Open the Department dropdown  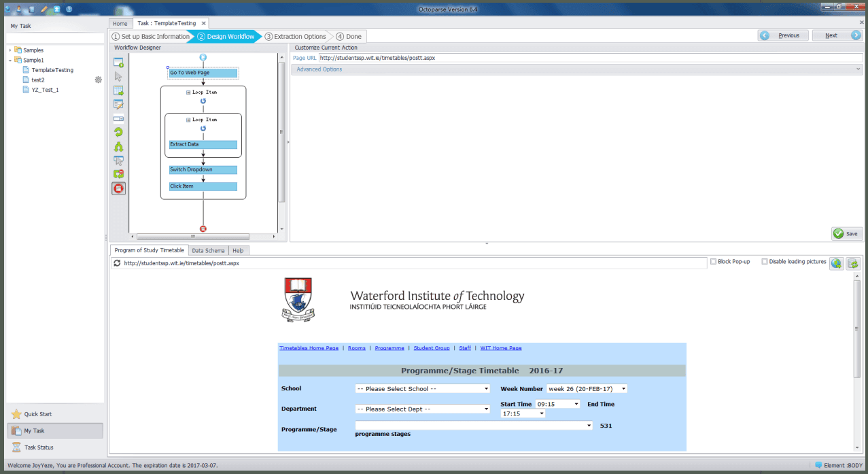pos(422,409)
